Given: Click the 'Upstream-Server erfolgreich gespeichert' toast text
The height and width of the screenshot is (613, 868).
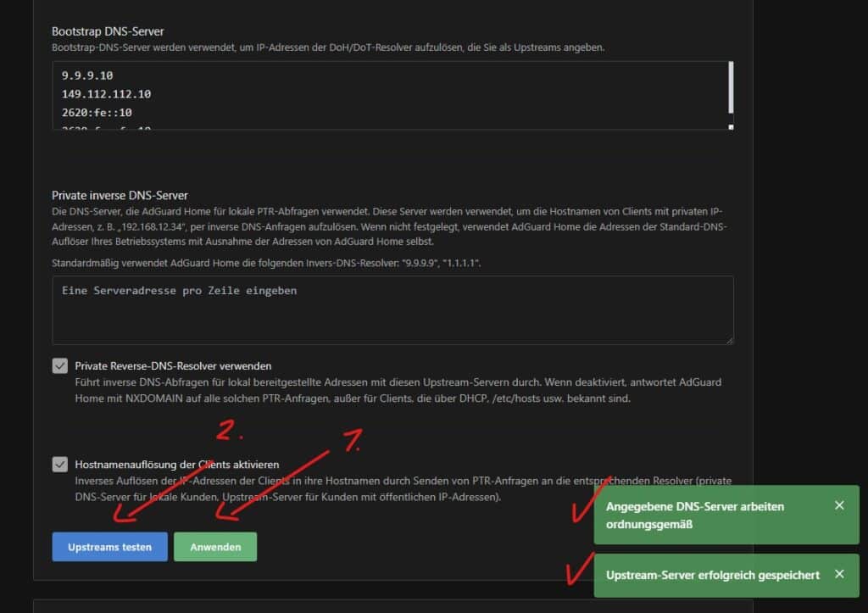Looking at the screenshot, I should pos(712,575).
